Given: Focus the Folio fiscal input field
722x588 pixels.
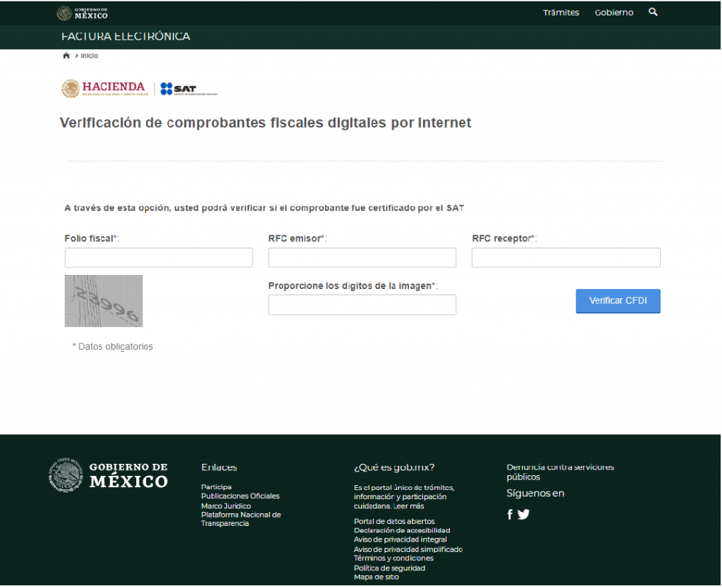Looking at the screenshot, I should [x=159, y=257].
